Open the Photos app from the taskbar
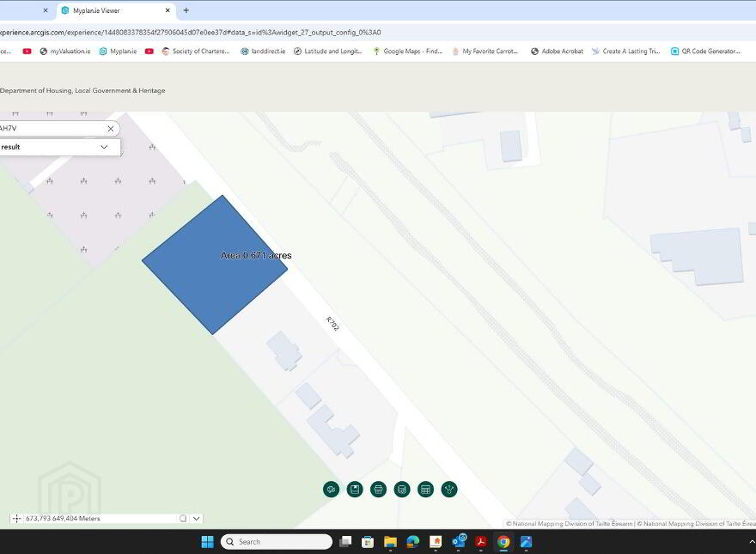Screen dimensions: 756x554 click(x=526, y=542)
